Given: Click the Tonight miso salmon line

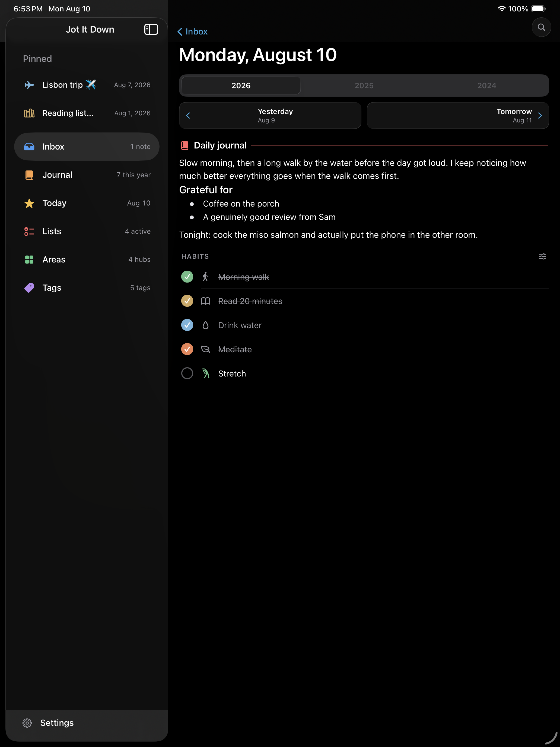Looking at the screenshot, I should (329, 235).
